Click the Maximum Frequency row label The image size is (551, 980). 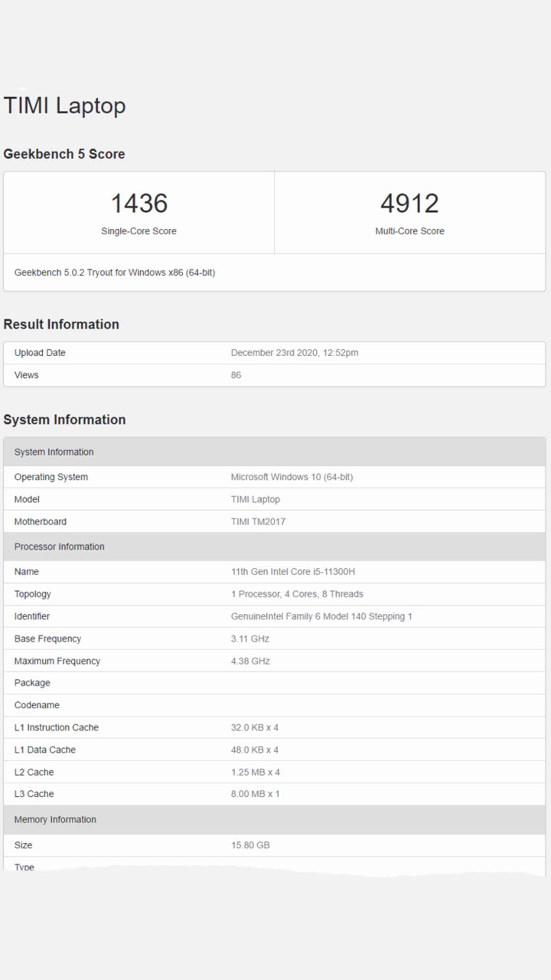point(57,661)
